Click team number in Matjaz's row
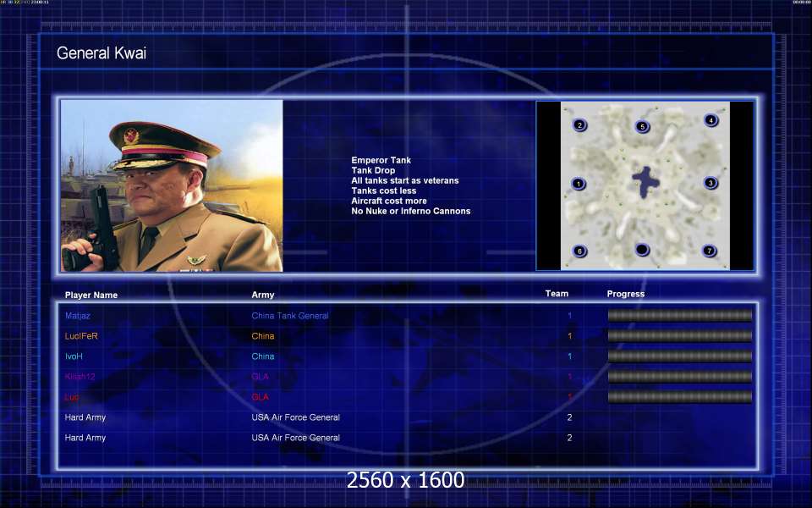Screen dimensions: 812x508 tap(569, 315)
